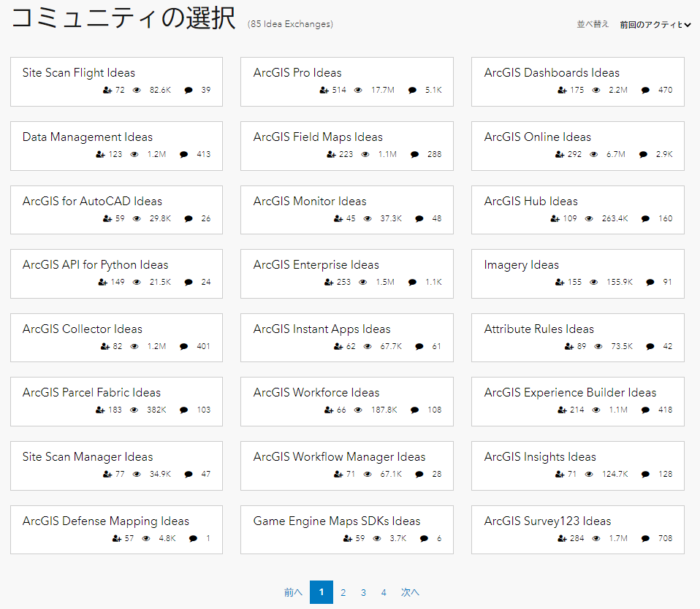Click comment bubble on ArcGIS for AutoCAD Ideas

point(189,218)
